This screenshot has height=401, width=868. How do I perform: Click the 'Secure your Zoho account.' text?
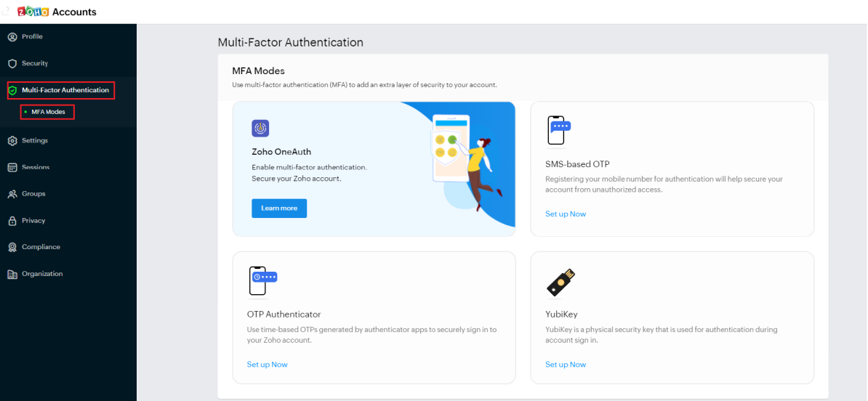(296, 179)
